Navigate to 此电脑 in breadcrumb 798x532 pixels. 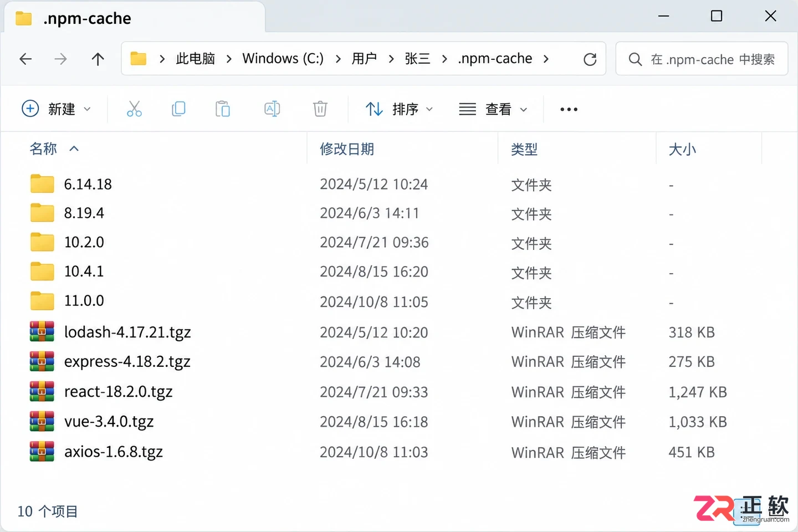click(x=195, y=59)
